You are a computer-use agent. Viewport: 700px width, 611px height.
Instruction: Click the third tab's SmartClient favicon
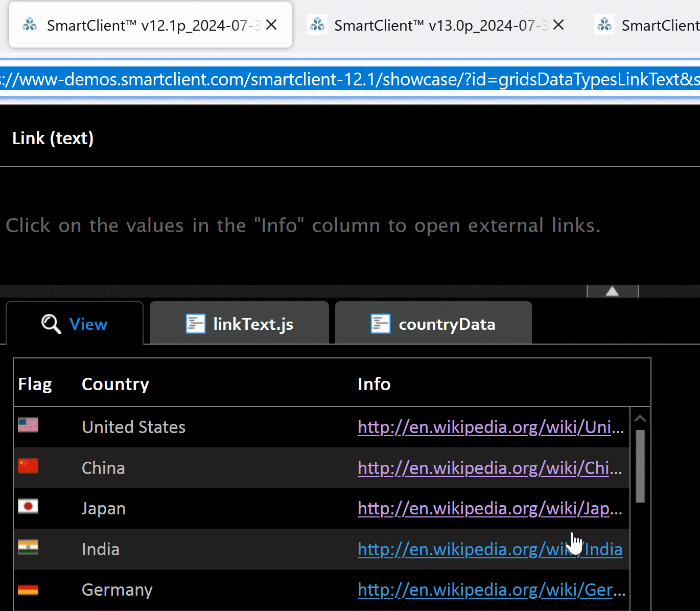605,25
